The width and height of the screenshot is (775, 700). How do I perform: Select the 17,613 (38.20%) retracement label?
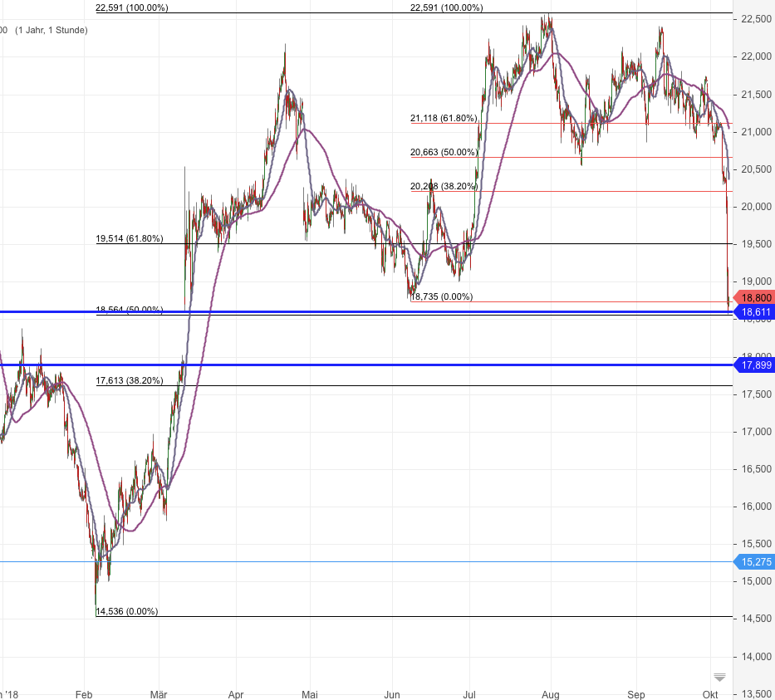[x=129, y=380]
